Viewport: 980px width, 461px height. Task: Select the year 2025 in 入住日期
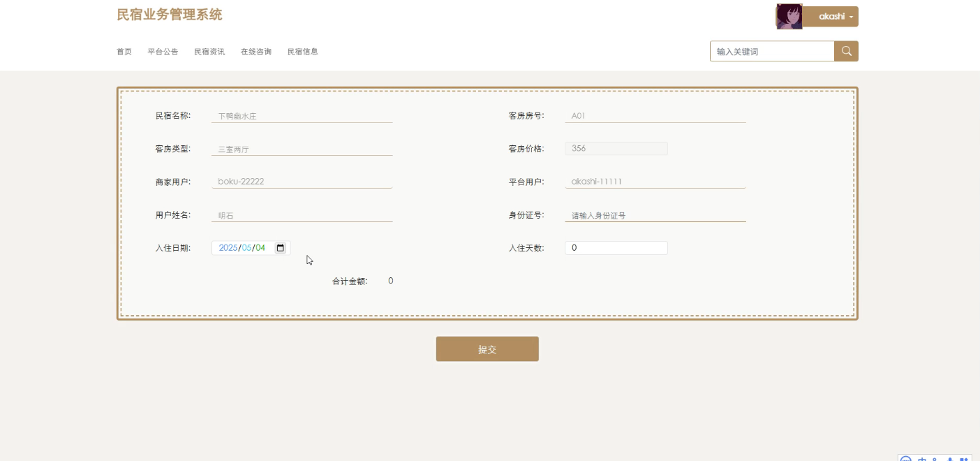tap(228, 248)
